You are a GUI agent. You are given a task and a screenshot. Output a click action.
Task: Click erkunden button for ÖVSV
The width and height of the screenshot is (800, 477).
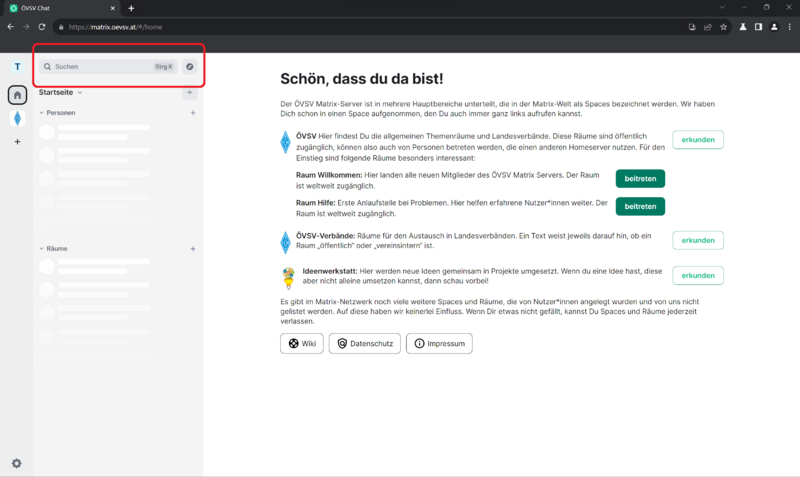point(698,140)
